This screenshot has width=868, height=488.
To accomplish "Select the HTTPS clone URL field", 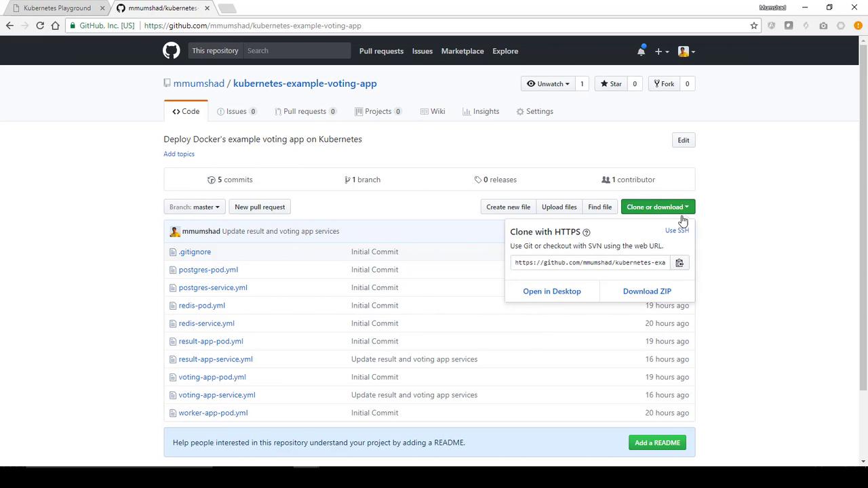I will pos(590,263).
